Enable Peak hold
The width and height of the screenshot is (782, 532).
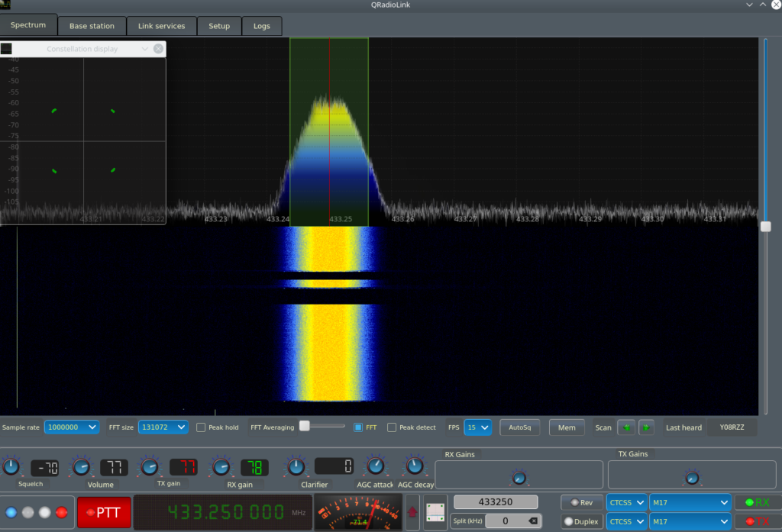tap(202, 427)
